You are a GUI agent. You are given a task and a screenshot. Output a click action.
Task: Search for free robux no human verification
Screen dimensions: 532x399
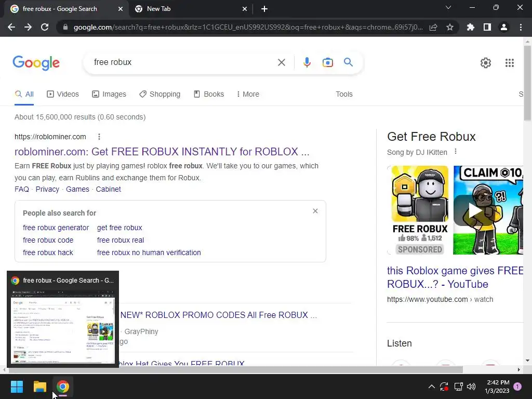click(x=149, y=253)
